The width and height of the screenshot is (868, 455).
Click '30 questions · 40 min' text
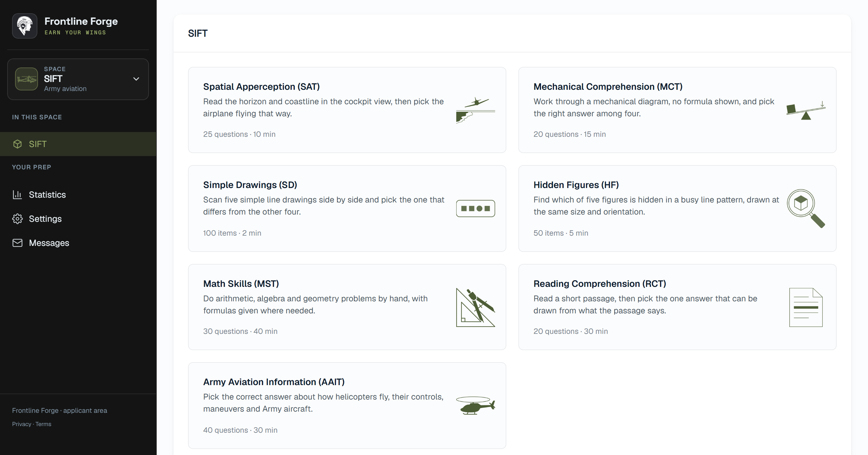pyautogui.click(x=240, y=331)
